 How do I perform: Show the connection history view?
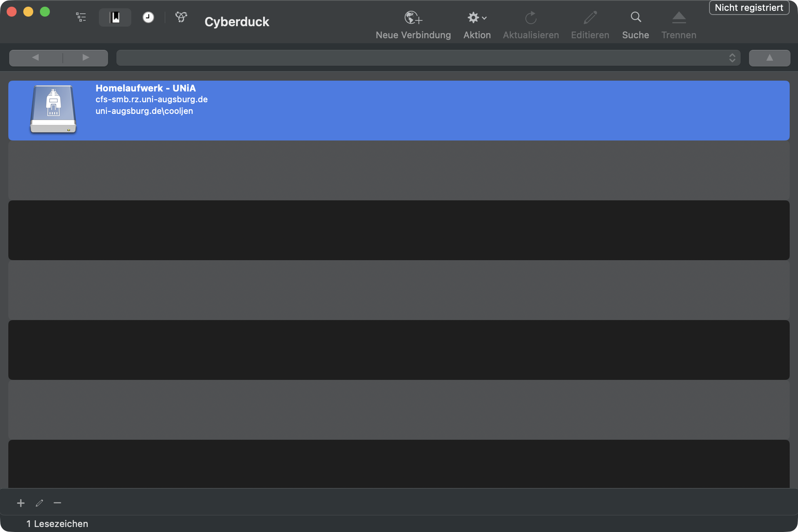[x=148, y=17]
